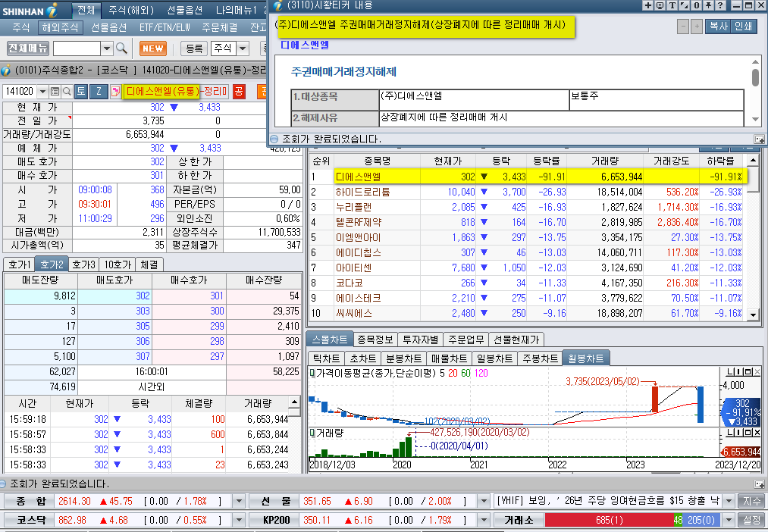
Task: Open the stock code 141020 history dropdown
Action: pyautogui.click(x=42, y=92)
